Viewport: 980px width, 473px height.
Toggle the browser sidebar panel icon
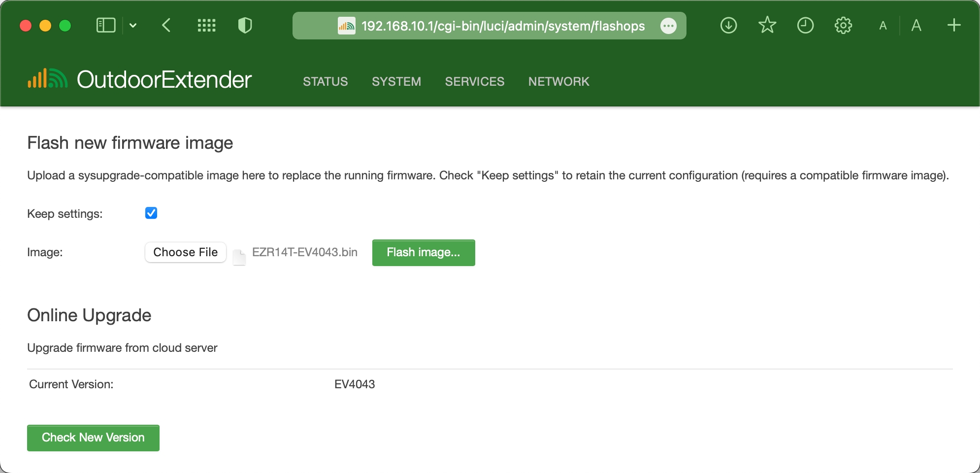click(x=106, y=25)
